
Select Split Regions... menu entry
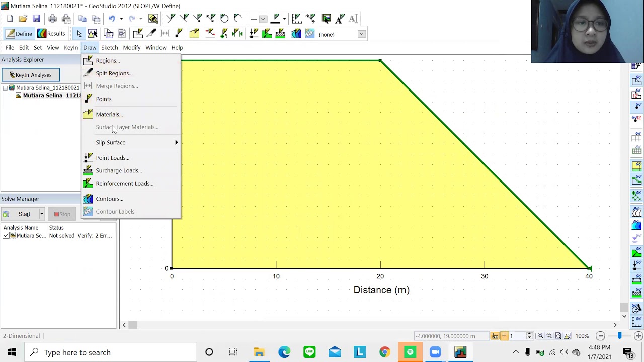coord(131,73)
